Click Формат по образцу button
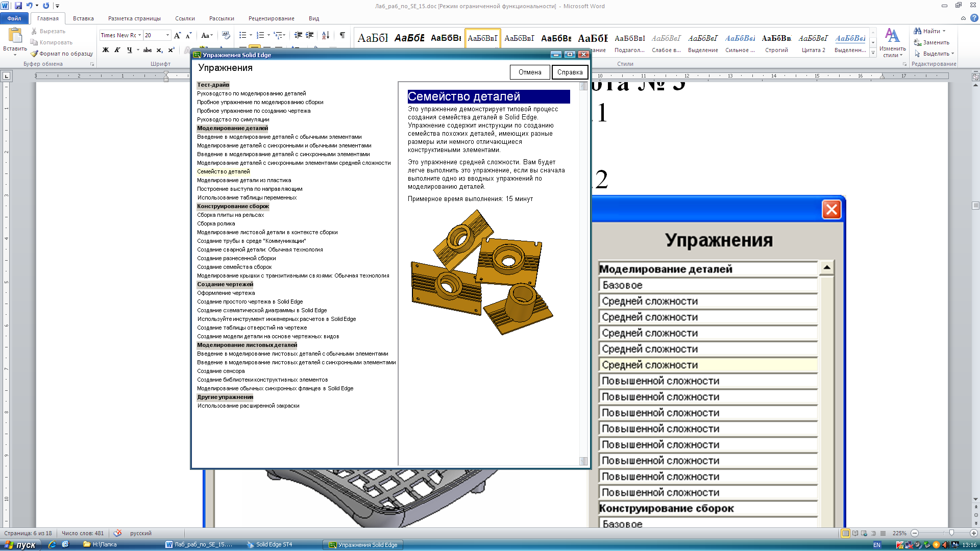Image resolution: width=980 pixels, height=551 pixels. [62, 54]
